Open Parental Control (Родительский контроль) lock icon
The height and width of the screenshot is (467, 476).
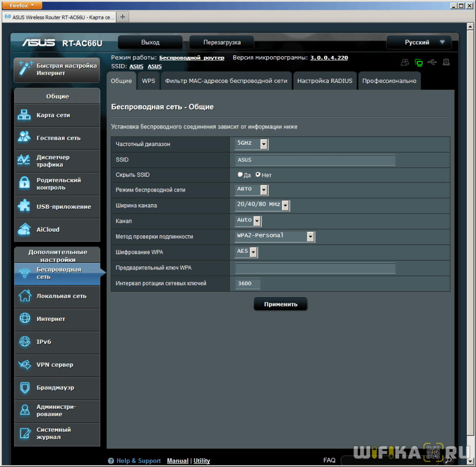click(24, 183)
